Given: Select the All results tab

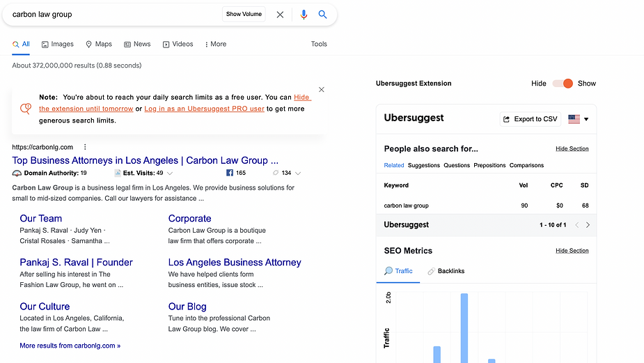Looking at the screenshot, I should (21, 44).
